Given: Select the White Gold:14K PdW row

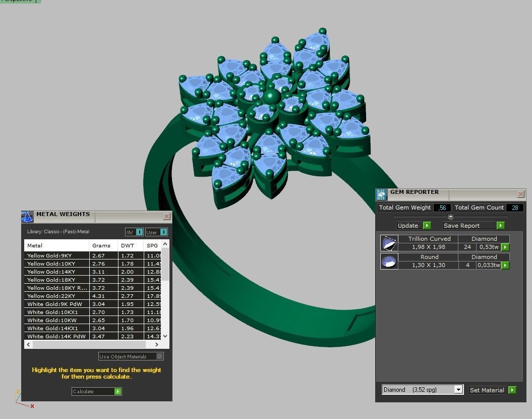Looking at the screenshot, I should 93,337.
